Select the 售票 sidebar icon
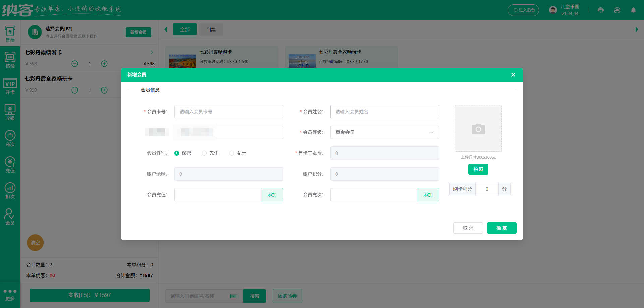The height and width of the screenshot is (308, 644). pyautogui.click(x=10, y=33)
